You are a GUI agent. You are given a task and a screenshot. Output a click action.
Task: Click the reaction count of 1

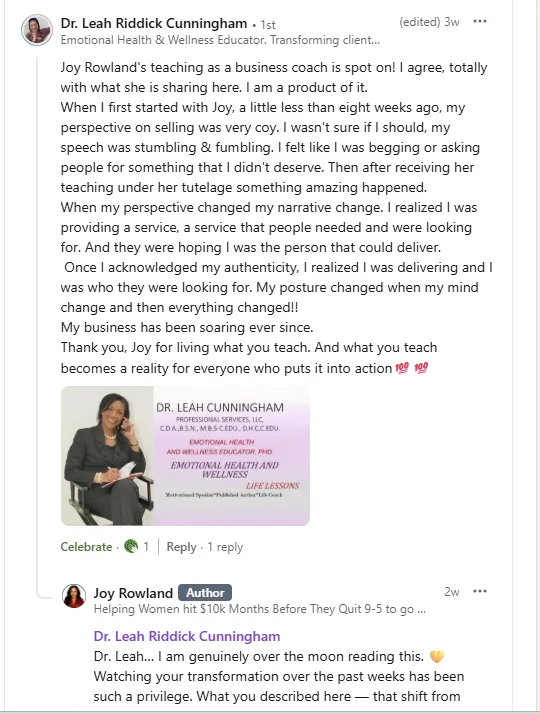coord(146,546)
